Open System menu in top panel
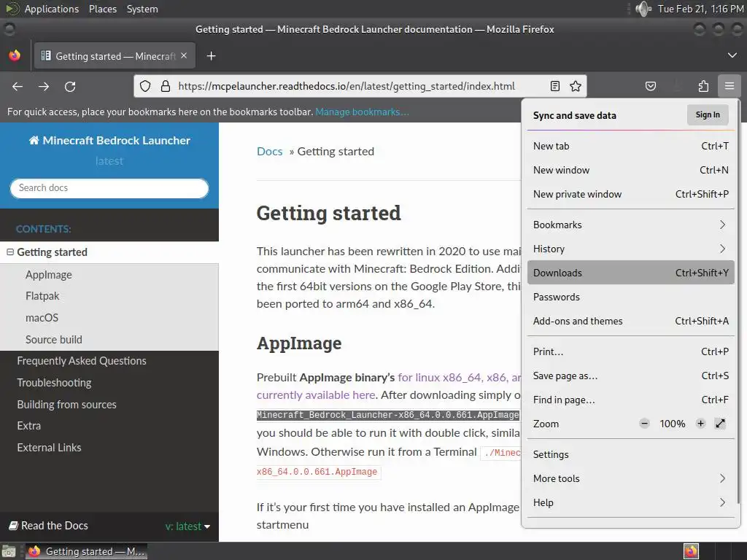The width and height of the screenshot is (747, 560). coord(142,9)
